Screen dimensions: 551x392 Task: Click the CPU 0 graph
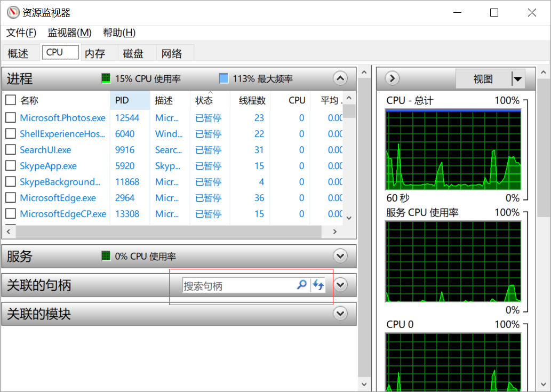click(x=453, y=362)
